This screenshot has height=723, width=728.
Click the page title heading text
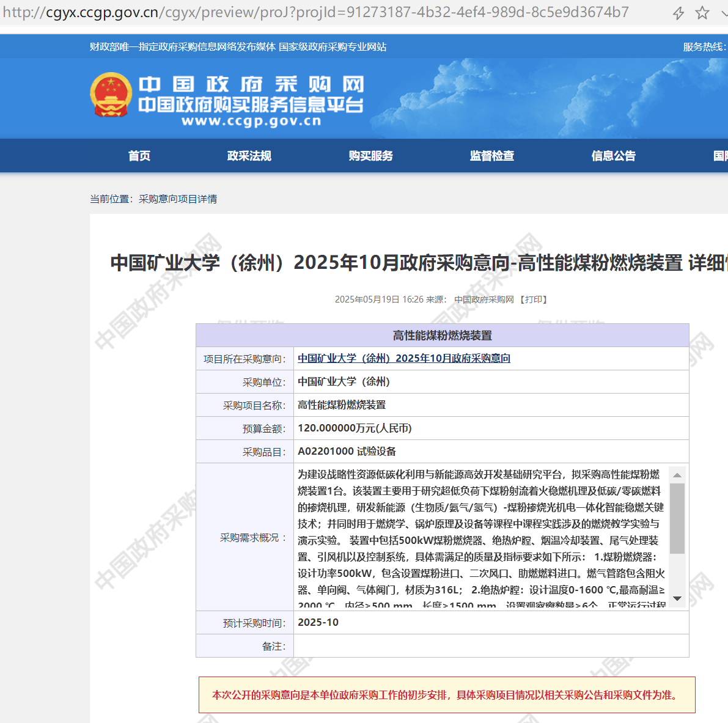[419, 263]
